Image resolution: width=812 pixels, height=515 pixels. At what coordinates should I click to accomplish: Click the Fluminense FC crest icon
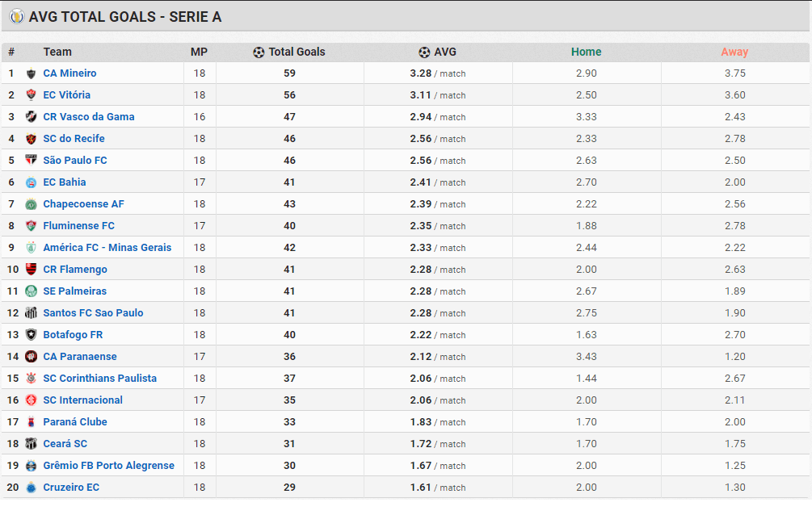click(x=31, y=226)
